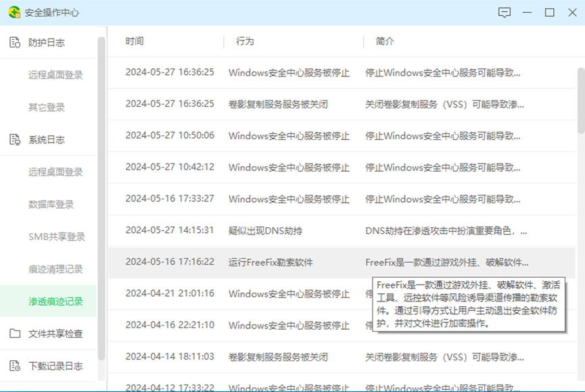
Task: Click the 下载记录日志 document icon
Action: pyautogui.click(x=15, y=366)
